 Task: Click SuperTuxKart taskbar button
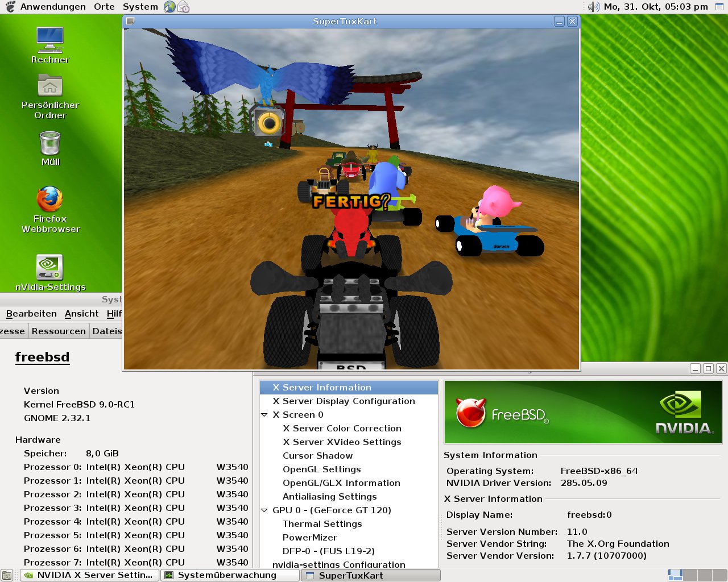click(x=370, y=575)
